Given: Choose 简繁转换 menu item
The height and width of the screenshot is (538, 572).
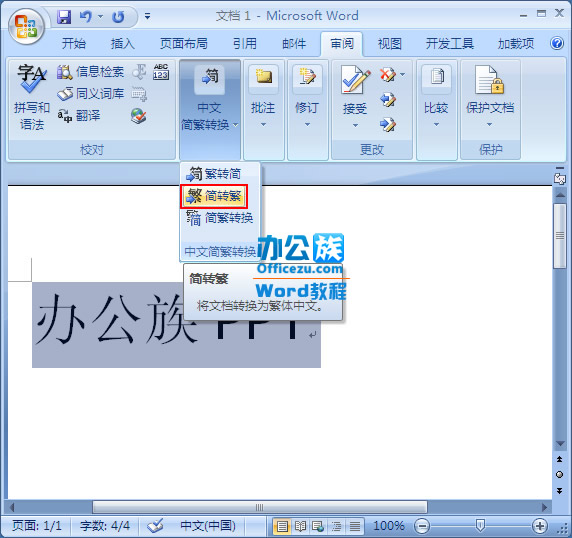Looking at the screenshot, I should pos(220,218).
